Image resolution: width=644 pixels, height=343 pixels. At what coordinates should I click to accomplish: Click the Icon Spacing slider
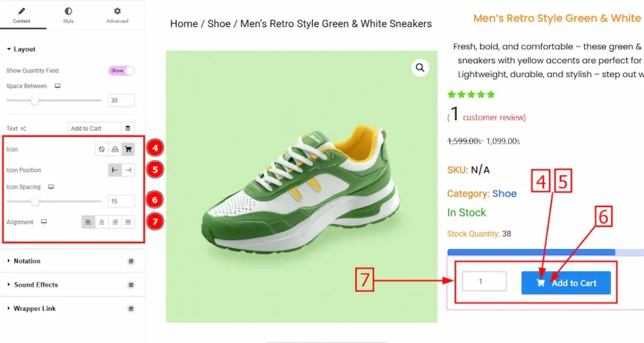pyautogui.click(x=35, y=201)
